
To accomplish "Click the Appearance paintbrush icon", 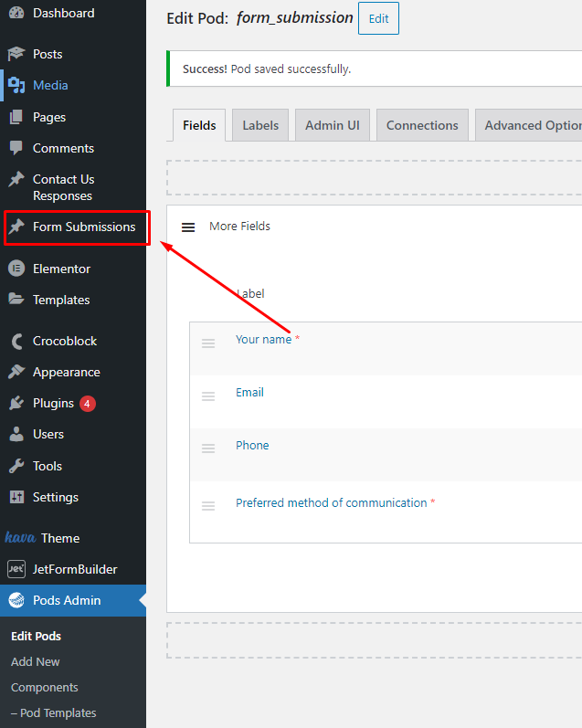I will pyautogui.click(x=16, y=372).
